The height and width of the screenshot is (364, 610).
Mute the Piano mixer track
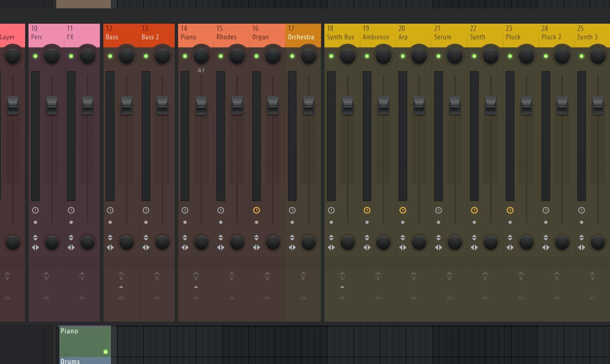click(x=185, y=56)
